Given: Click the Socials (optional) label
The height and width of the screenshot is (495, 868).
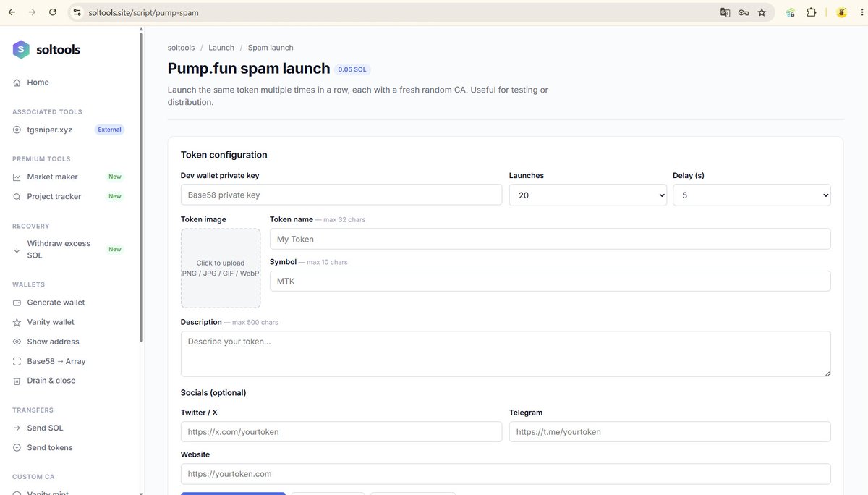Looking at the screenshot, I should (213, 393).
